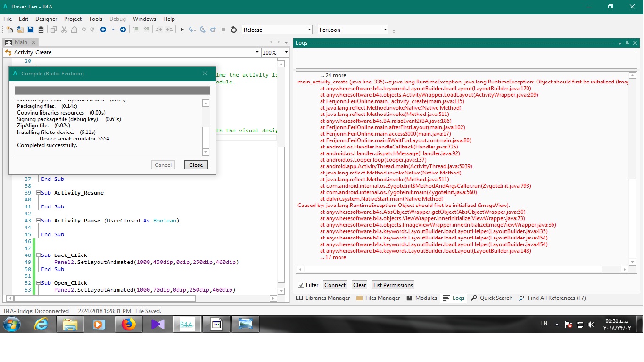
Task: Click the Logs horizontal scrollbar
Action: pos(453,269)
